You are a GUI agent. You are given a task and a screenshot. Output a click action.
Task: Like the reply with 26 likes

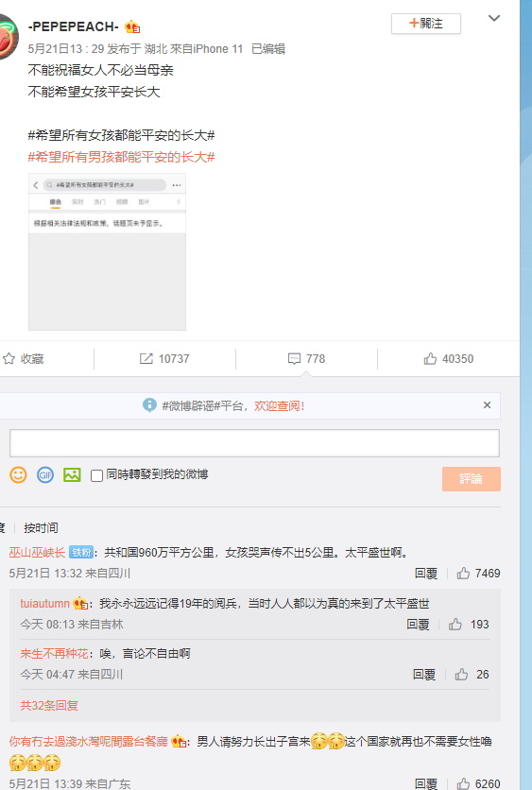(472, 675)
